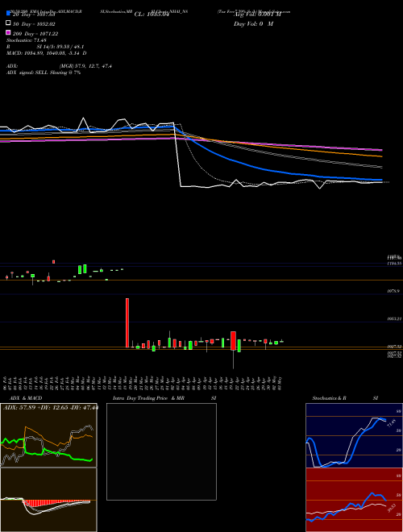Click the magenta 200 Day EMA legend swatch
Screen dimensions: 403x532
(9, 32)
